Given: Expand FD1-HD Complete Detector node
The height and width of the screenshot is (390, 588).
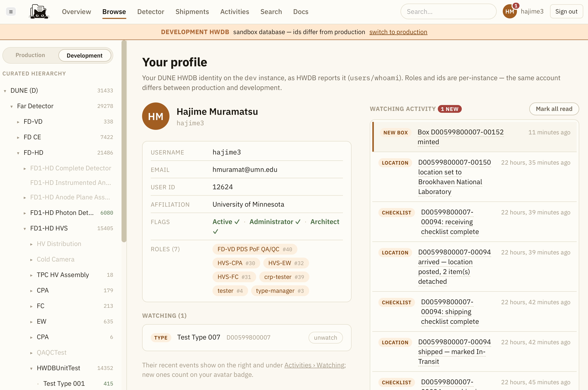Looking at the screenshot, I should point(25,169).
